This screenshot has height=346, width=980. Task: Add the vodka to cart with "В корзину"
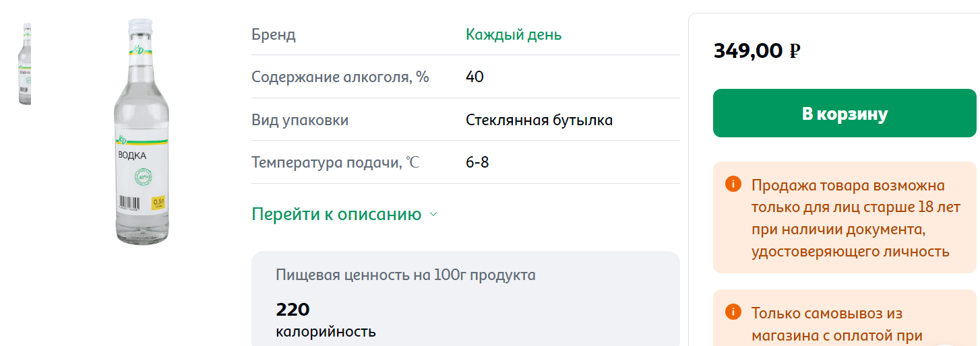click(x=845, y=113)
